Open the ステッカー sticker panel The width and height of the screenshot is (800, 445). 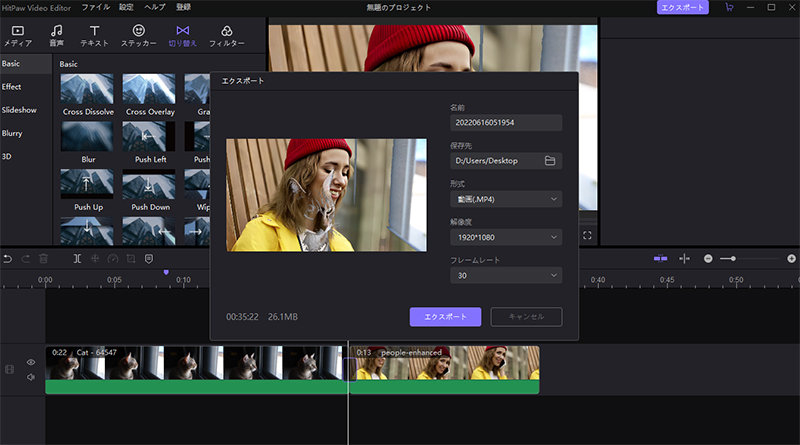coord(138,36)
